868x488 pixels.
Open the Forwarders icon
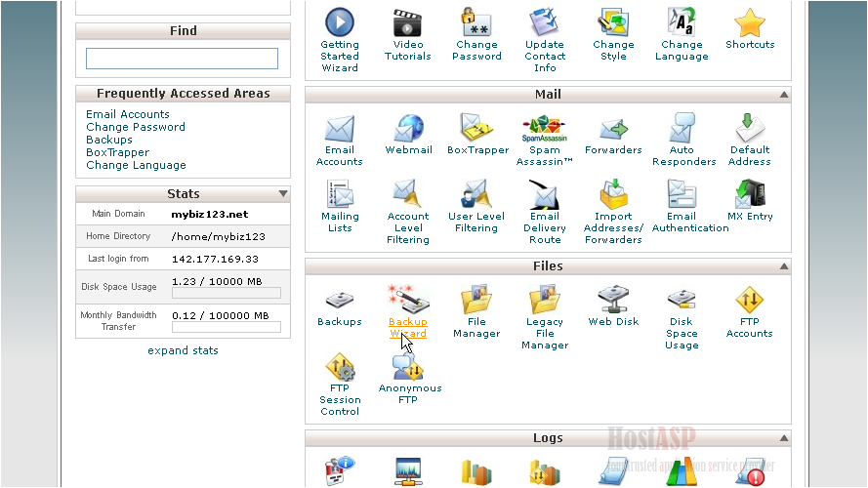(x=613, y=130)
